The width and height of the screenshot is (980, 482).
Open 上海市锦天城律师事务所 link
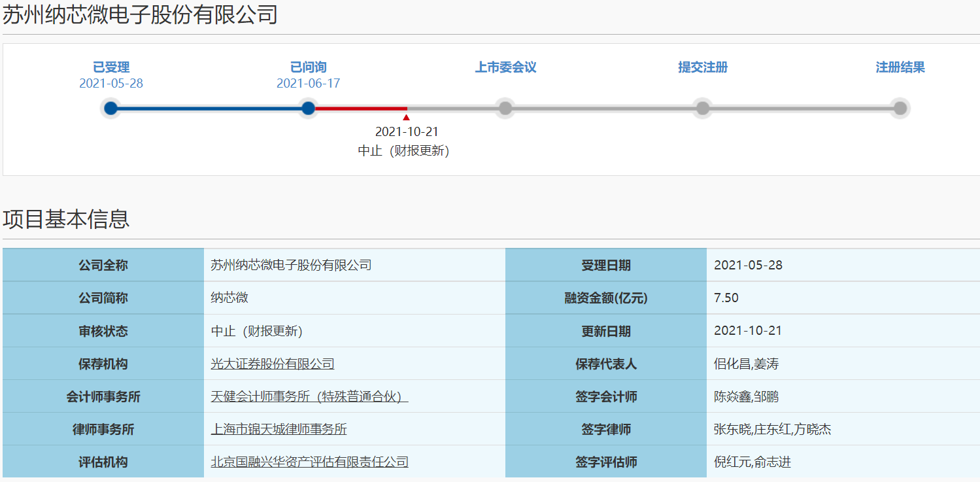(279, 429)
